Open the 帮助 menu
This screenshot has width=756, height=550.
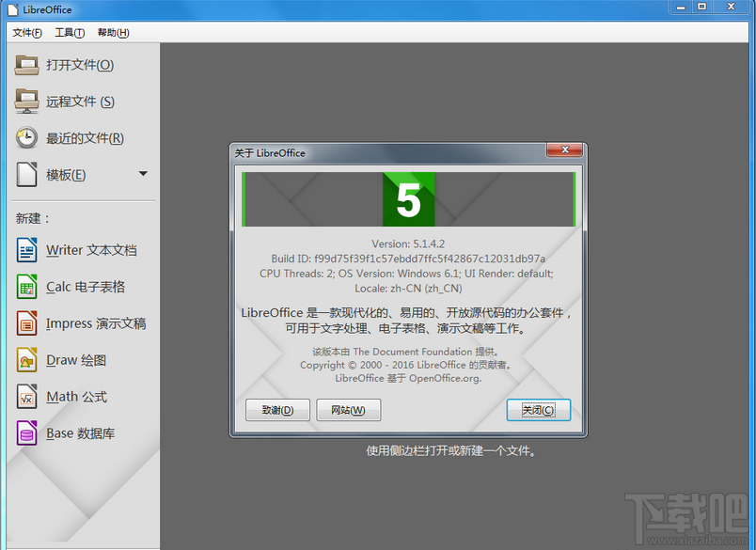click(x=112, y=32)
